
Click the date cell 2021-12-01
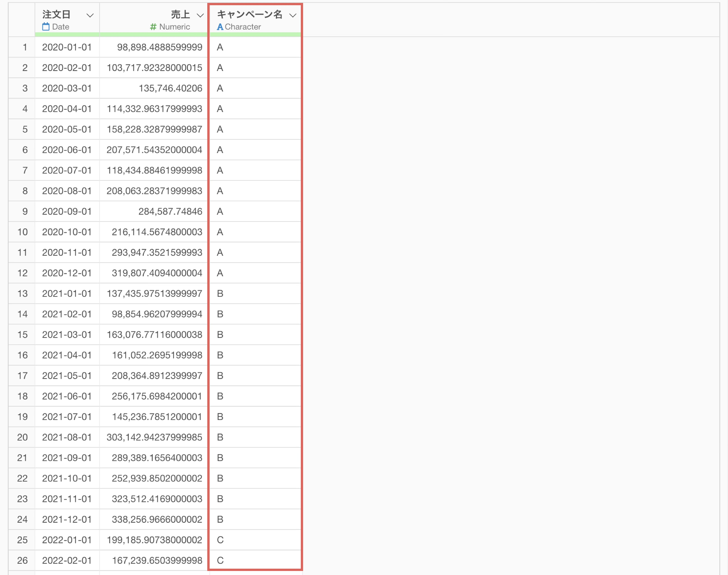coord(67,520)
